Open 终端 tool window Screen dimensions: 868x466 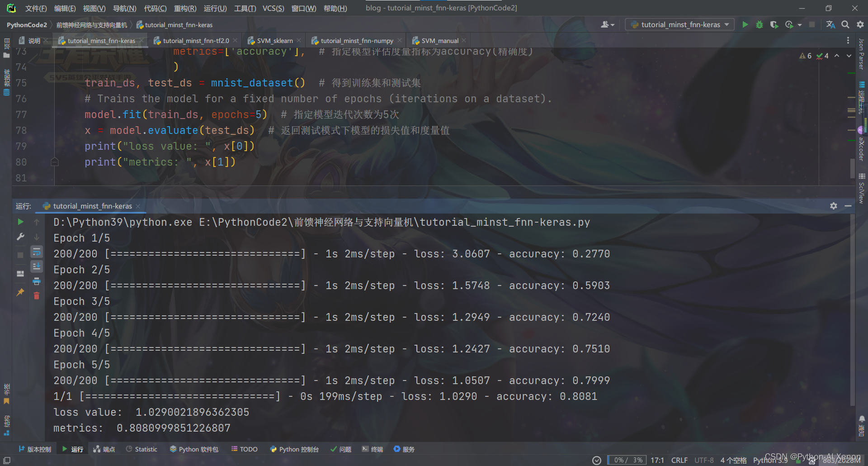pyautogui.click(x=373, y=449)
